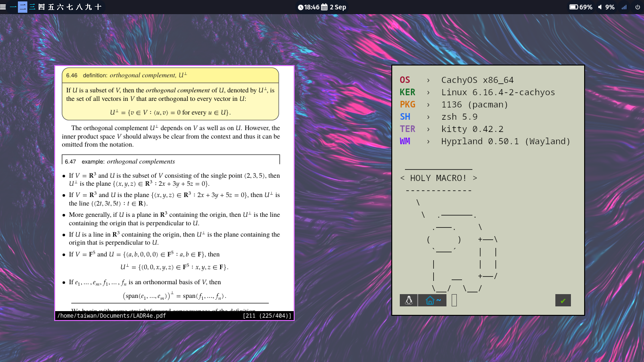Click the 2 Sep date text
This screenshot has width=644, height=362.
pyautogui.click(x=338, y=7)
